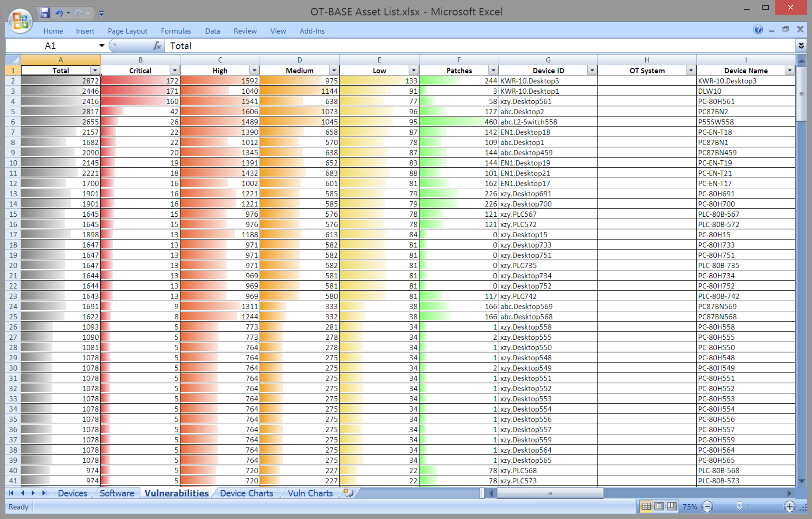Open the Review ribbon tab
The width and height of the screenshot is (812, 519).
[245, 31]
